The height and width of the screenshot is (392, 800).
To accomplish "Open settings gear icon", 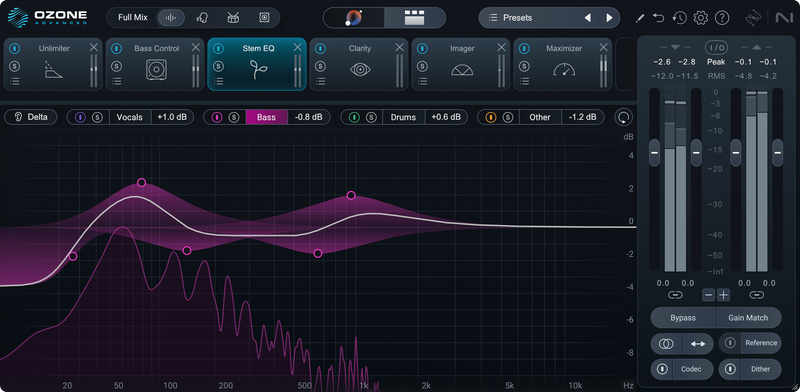I will [701, 18].
